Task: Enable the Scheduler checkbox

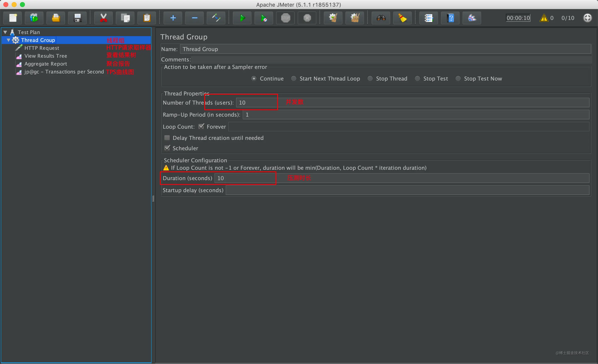Action: coord(167,148)
